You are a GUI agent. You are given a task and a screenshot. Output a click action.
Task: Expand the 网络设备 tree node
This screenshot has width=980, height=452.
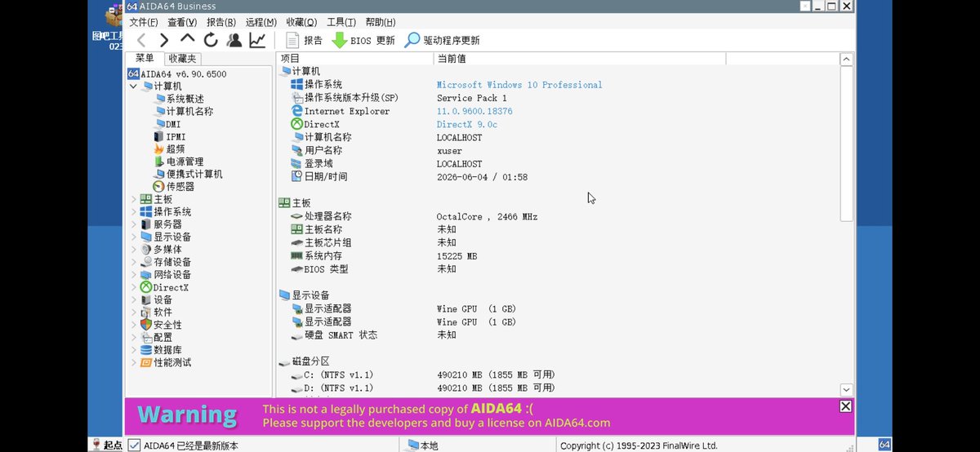click(x=134, y=275)
